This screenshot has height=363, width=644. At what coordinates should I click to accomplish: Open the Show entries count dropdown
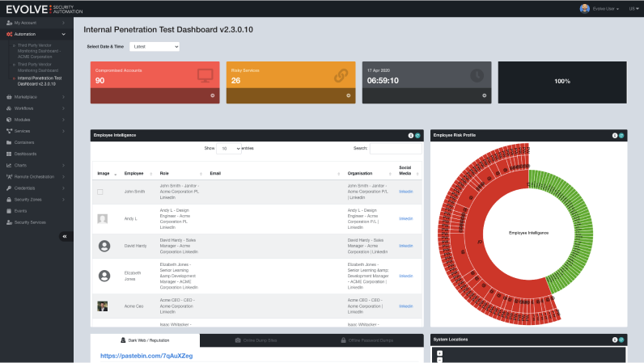pos(228,149)
